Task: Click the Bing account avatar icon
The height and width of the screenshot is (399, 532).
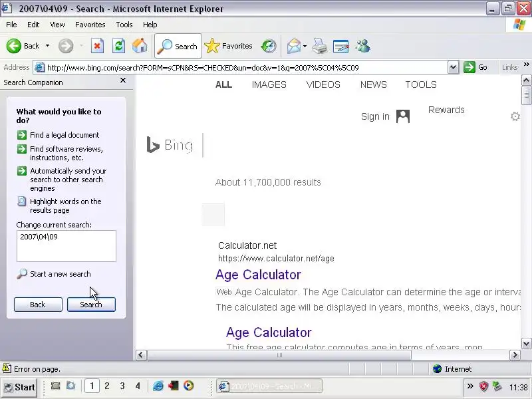Action: [x=403, y=116]
